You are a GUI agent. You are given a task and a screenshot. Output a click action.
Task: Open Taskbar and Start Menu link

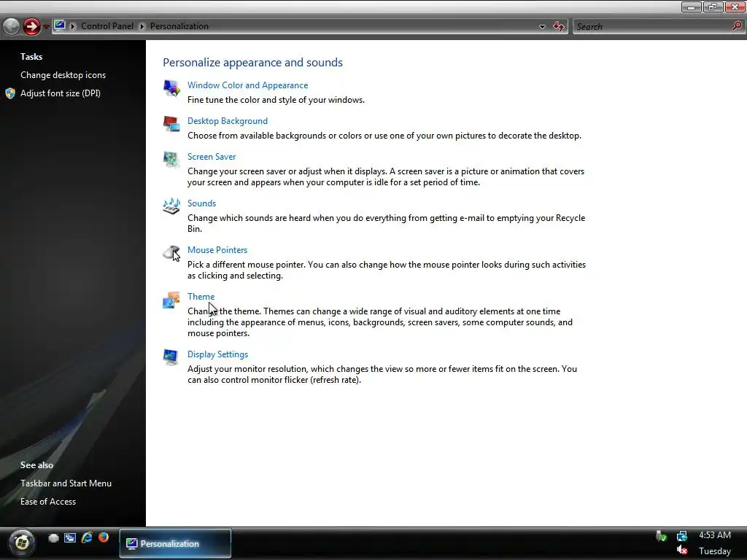[66, 483]
